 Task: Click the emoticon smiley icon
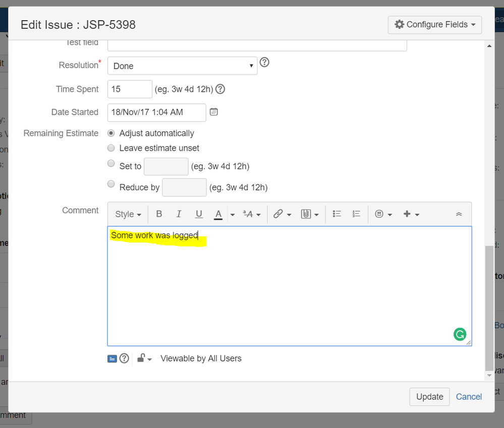[379, 214]
